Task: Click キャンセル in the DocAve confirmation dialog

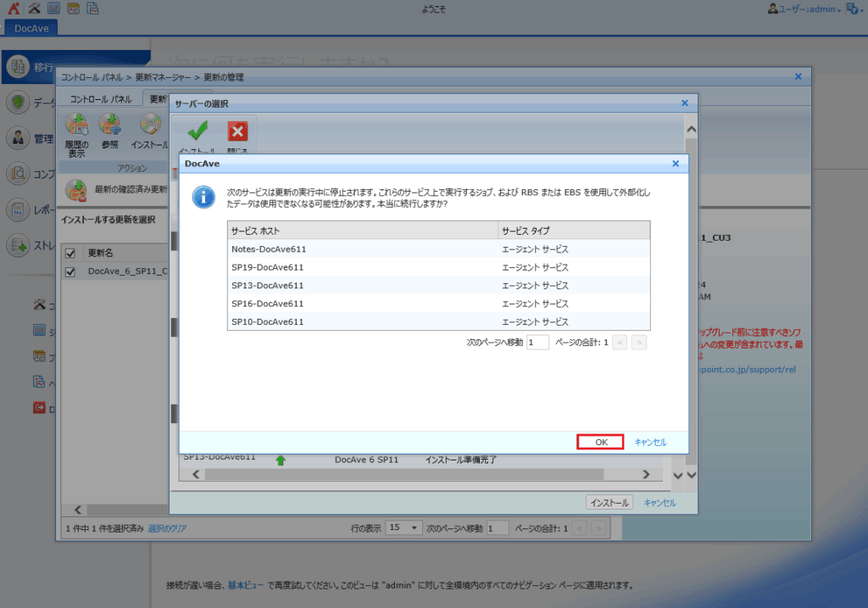Action: coord(650,442)
